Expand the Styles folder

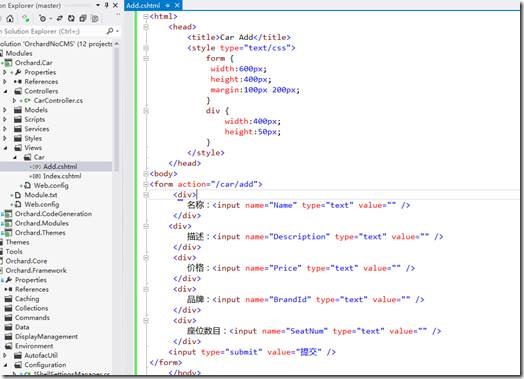point(5,138)
